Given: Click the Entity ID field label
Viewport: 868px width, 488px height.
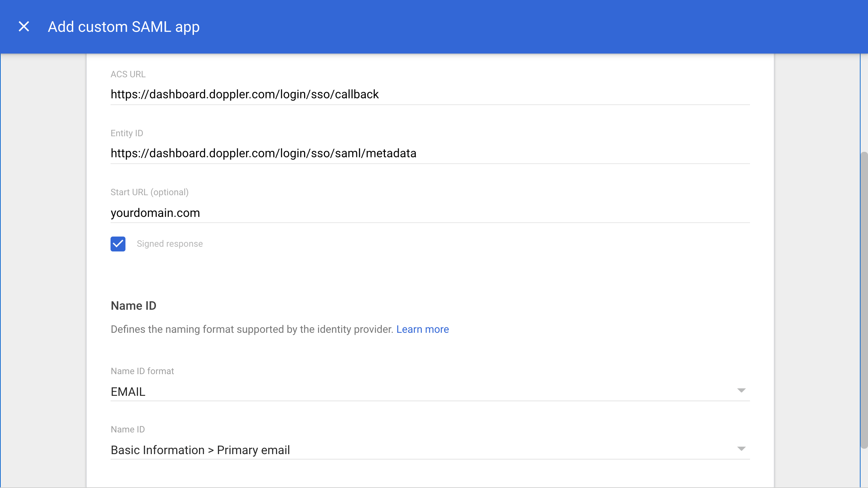Looking at the screenshot, I should 127,133.
